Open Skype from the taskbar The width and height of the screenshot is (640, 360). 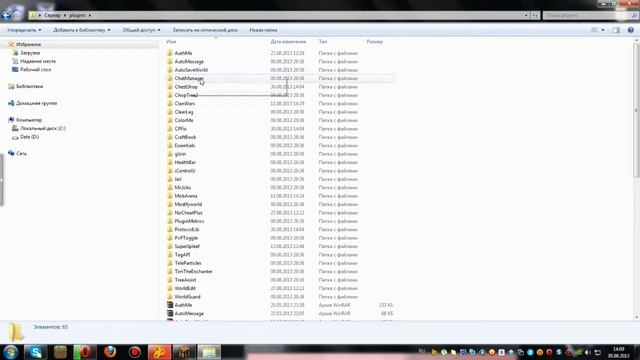(x=35, y=352)
